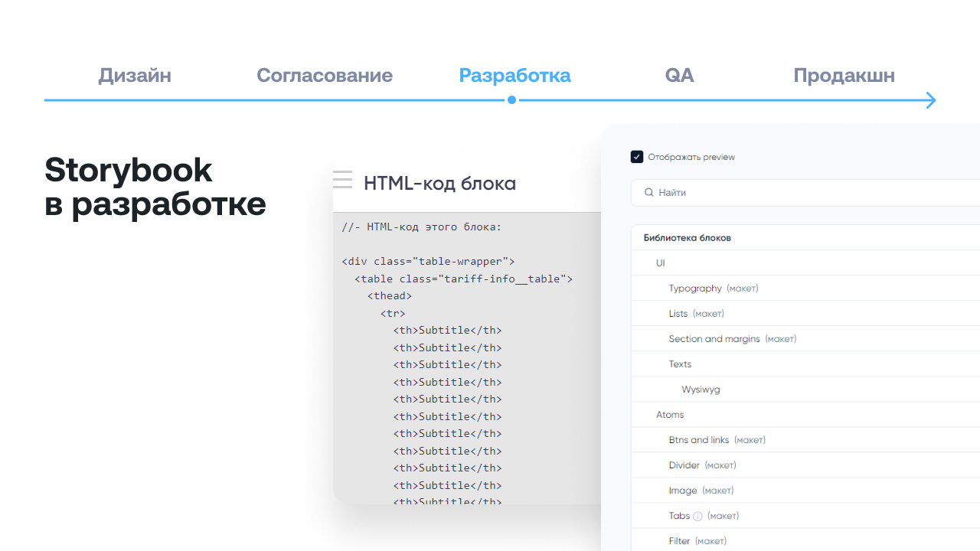Click the magnifier icon in the Найти field

click(x=649, y=193)
